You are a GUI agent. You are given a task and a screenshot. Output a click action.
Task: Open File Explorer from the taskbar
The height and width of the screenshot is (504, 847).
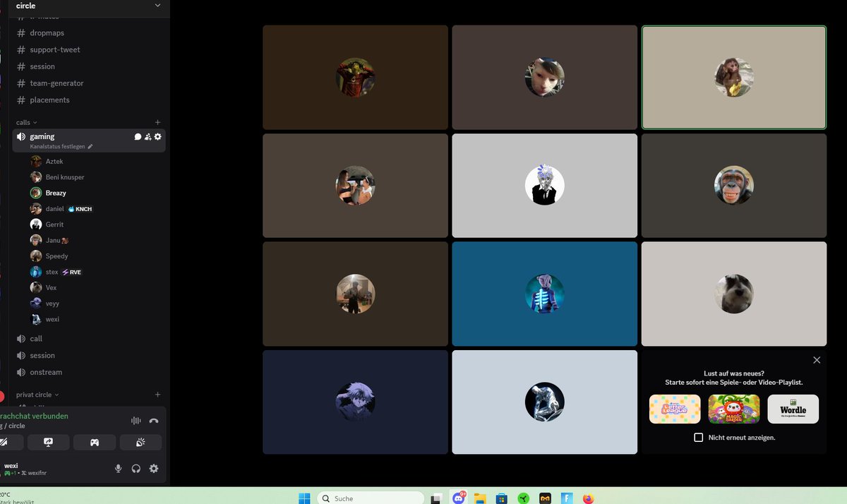click(481, 498)
